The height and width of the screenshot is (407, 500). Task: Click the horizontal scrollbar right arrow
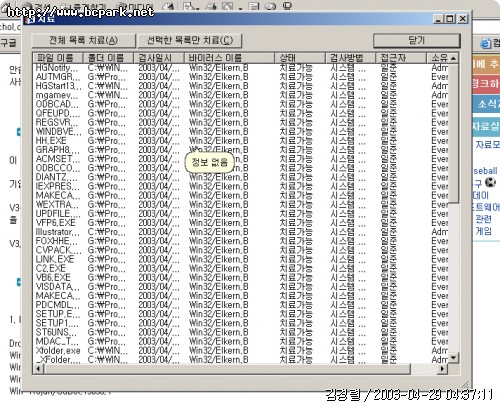click(x=443, y=369)
